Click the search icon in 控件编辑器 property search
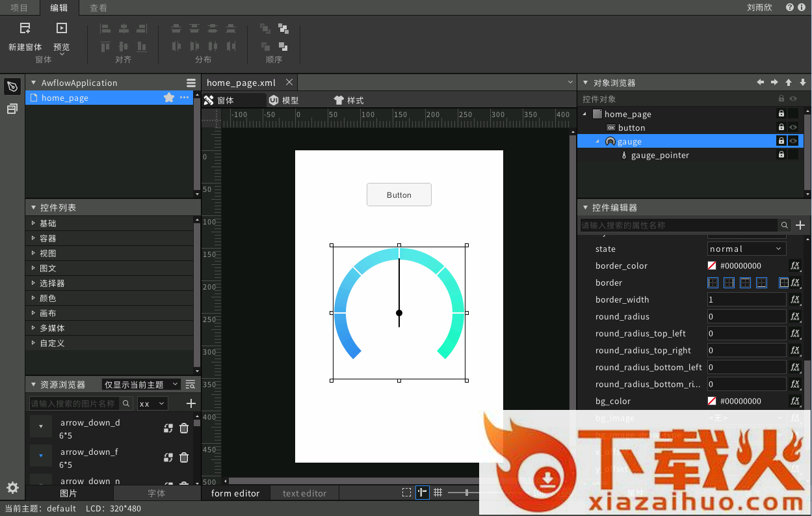 (x=785, y=225)
